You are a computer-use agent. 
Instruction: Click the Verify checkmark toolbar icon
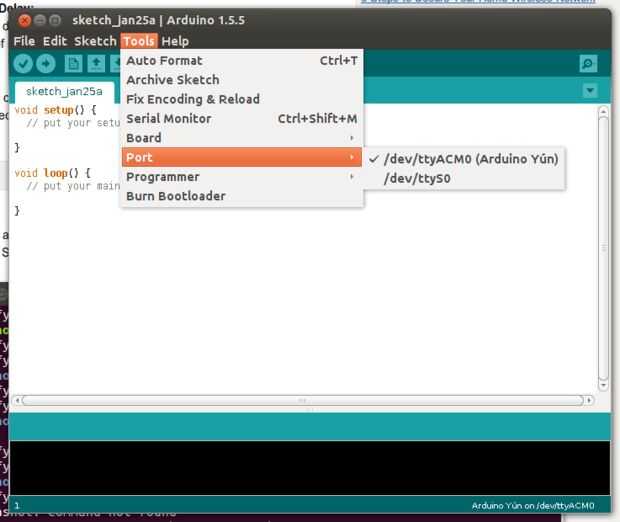[23, 63]
